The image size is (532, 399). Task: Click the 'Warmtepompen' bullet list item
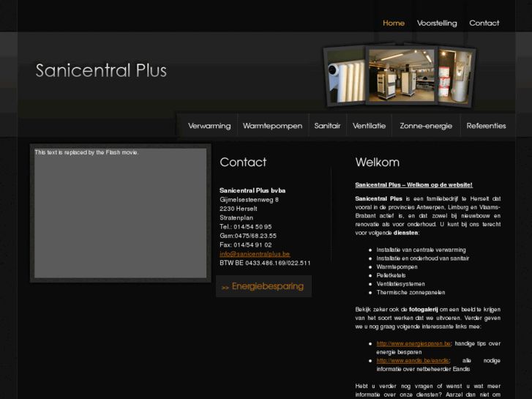pyautogui.click(x=397, y=267)
